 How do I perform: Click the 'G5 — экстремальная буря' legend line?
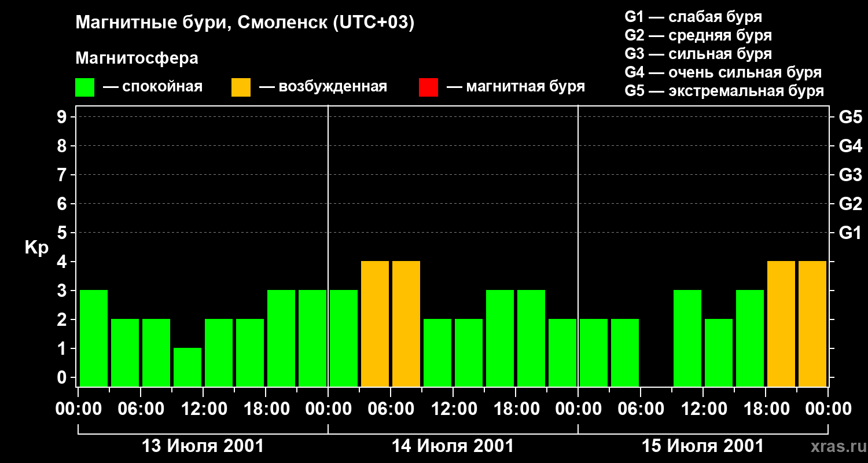[724, 91]
